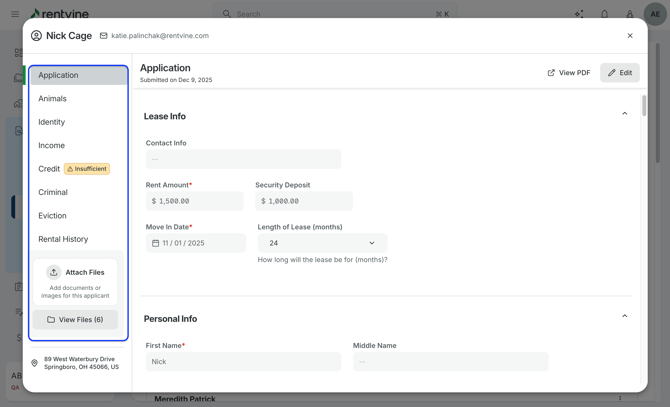Click the Insufficient warning badge on Credit

pyautogui.click(x=87, y=169)
